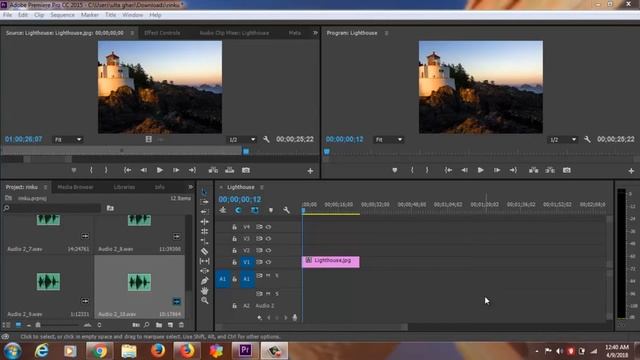Screen dimensions: 640x360
Task: Expand Source panel tabs overflow chevron
Action: [x=315, y=33]
